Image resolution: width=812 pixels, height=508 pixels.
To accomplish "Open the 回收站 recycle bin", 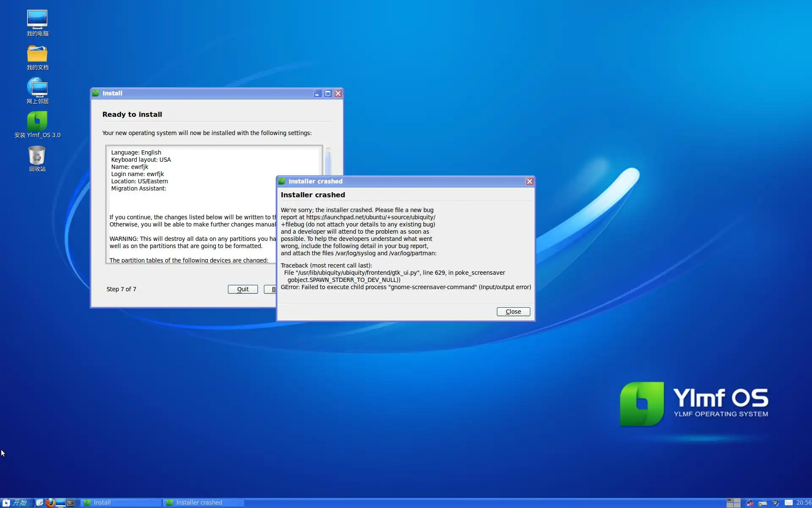I will pos(37,155).
